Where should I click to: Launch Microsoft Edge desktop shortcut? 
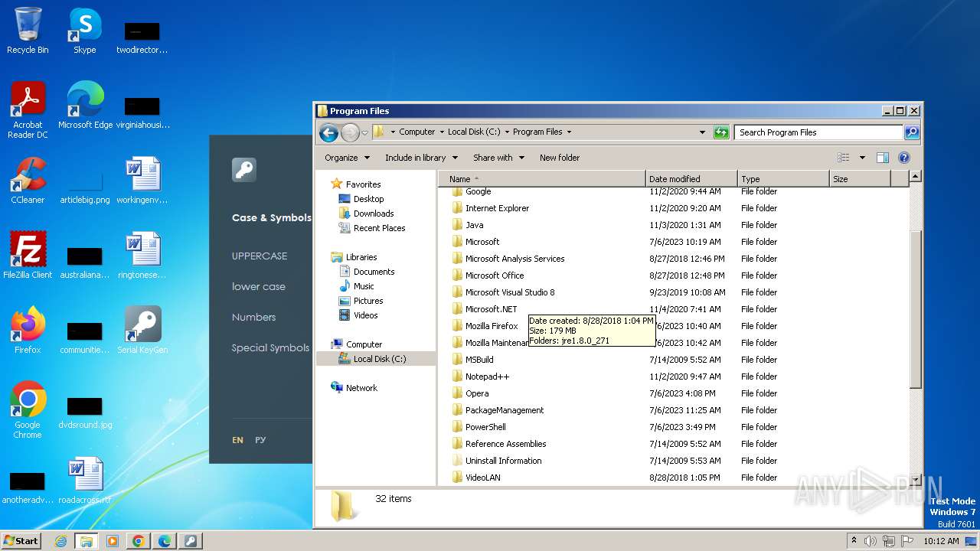tap(85, 106)
